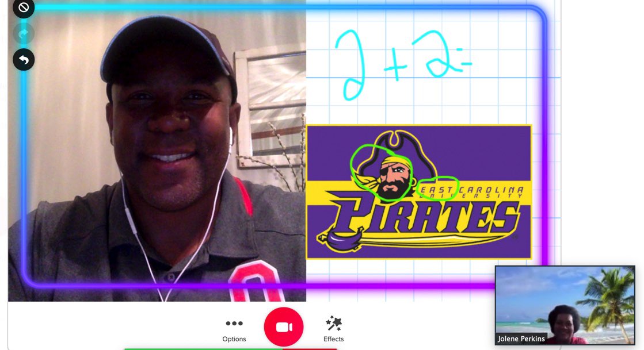The height and width of the screenshot is (350, 644).
Task: Redo the last drawing stroke
Action: tap(23, 33)
